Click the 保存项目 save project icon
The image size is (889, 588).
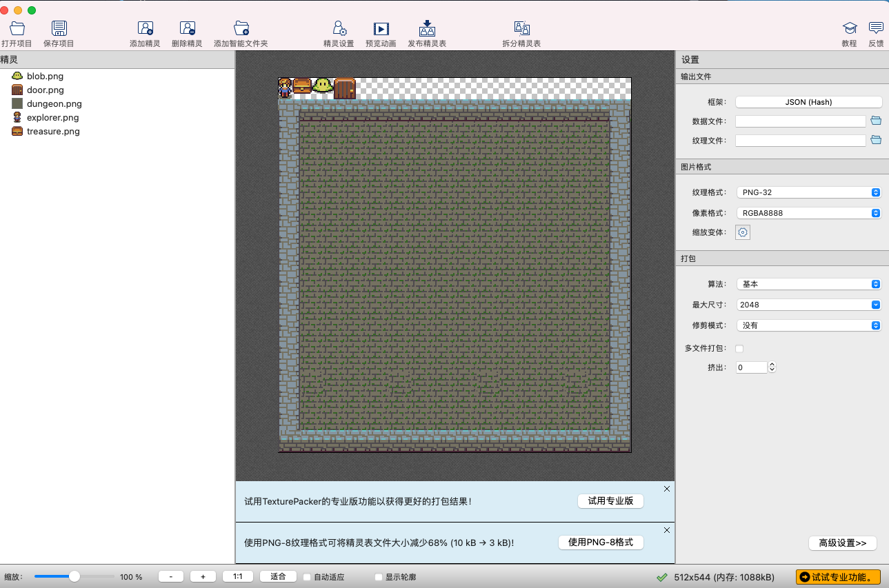click(x=59, y=28)
